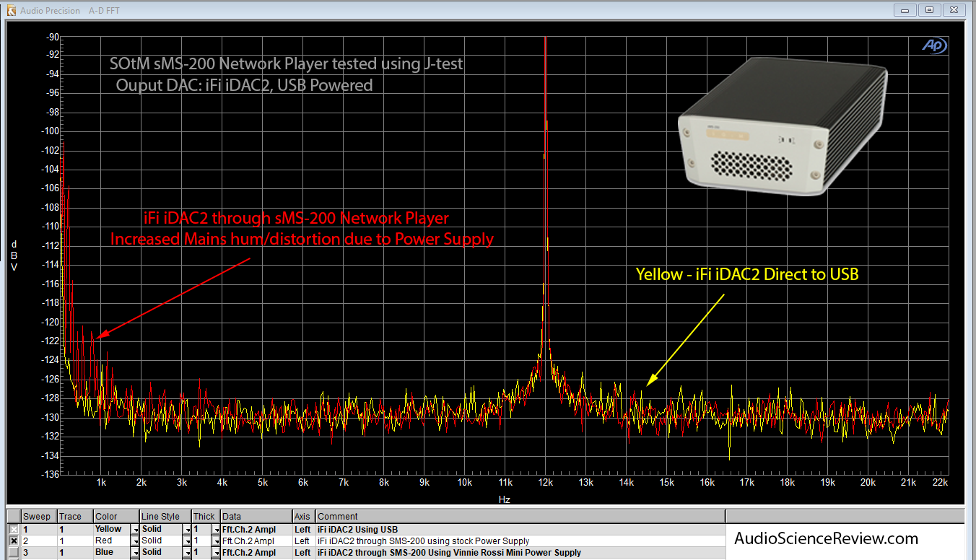Click the Thick column header
Image resolution: width=976 pixels, height=560 pixels.
pyautogui.click(x=206, y=517)
